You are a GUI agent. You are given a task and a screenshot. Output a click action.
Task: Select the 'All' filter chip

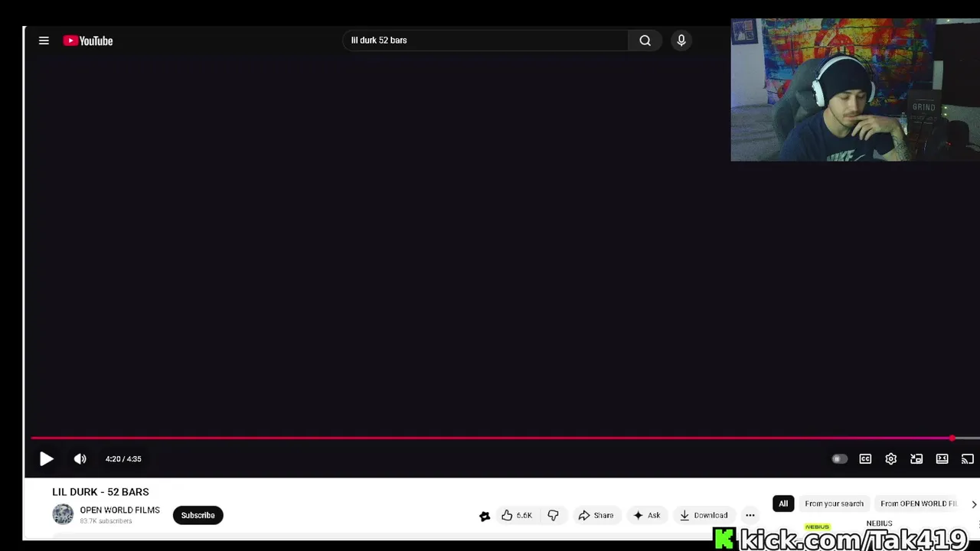pyautogui.click(x=783, y=504)
